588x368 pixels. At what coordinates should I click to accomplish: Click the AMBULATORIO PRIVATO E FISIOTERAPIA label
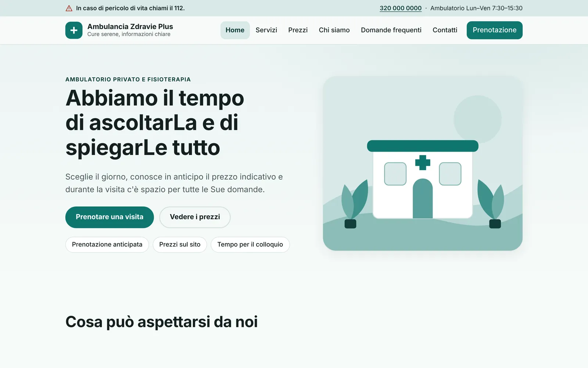point(128,79)
